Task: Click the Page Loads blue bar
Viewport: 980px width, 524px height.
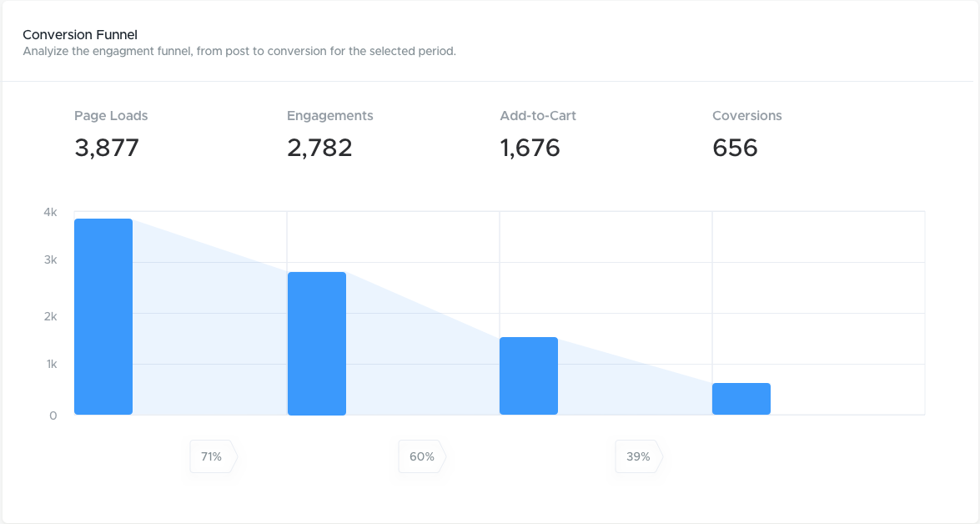Action: click(103, 316)
